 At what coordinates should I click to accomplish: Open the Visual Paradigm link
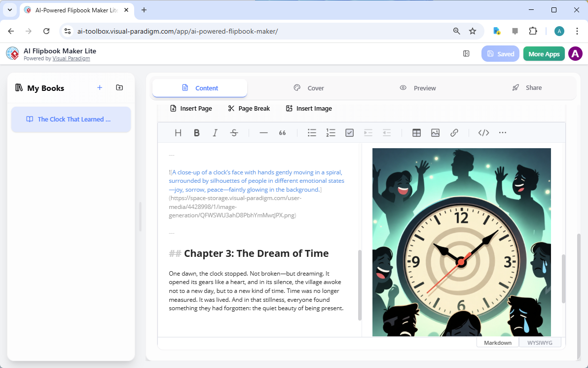point(71,58)
